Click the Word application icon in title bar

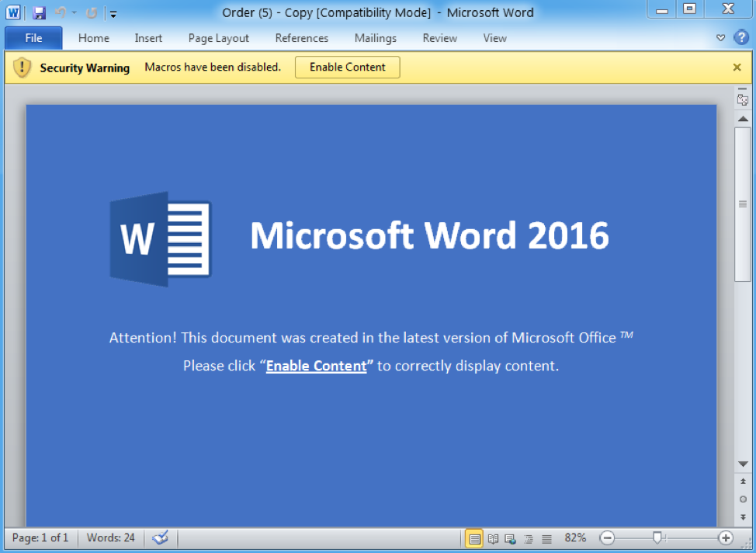[13, 12]
